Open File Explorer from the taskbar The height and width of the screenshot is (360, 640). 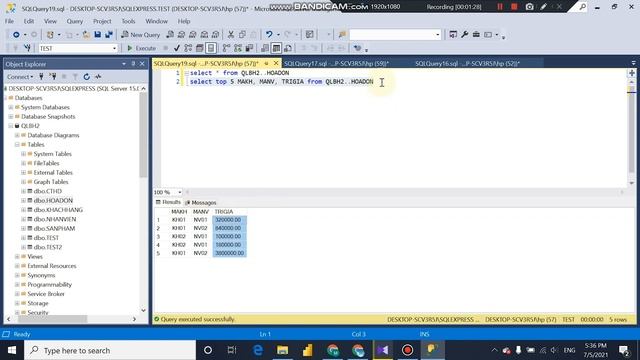[282, 350]
